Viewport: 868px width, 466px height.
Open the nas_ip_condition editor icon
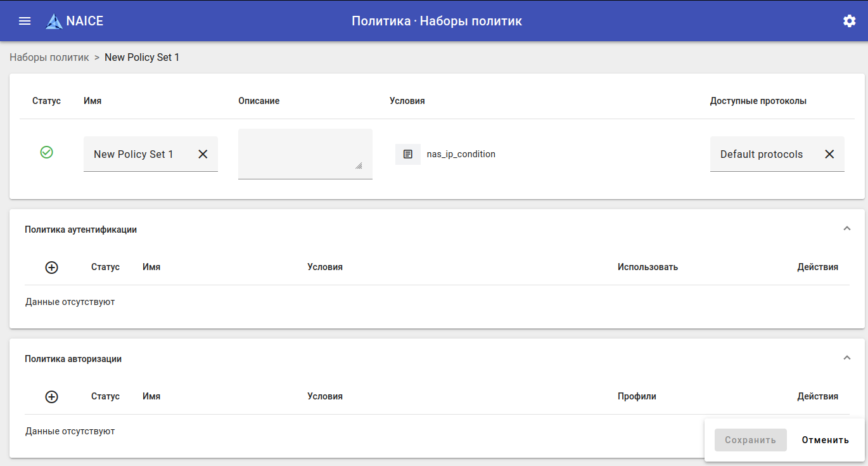[x=408, y=154]
